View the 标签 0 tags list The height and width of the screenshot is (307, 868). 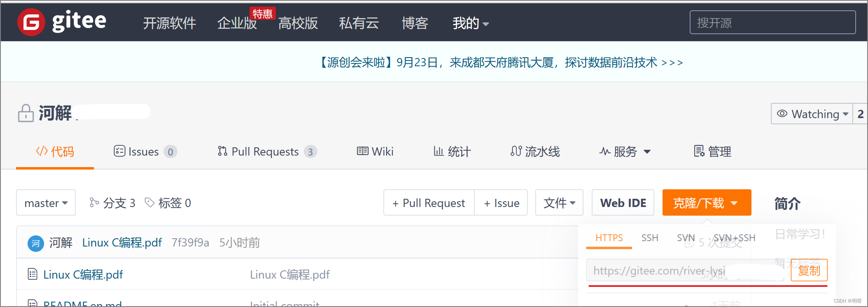168,202
